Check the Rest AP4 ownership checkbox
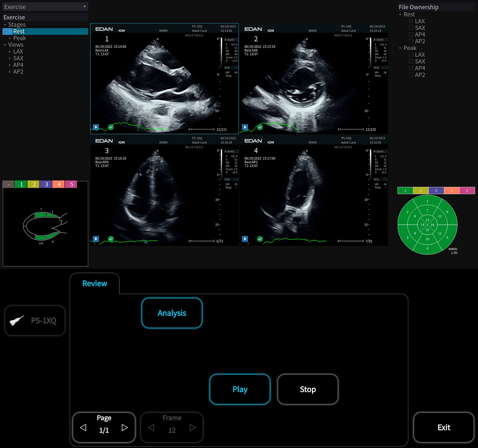Screen dimensions: 478x448 (x=411, y=34)
